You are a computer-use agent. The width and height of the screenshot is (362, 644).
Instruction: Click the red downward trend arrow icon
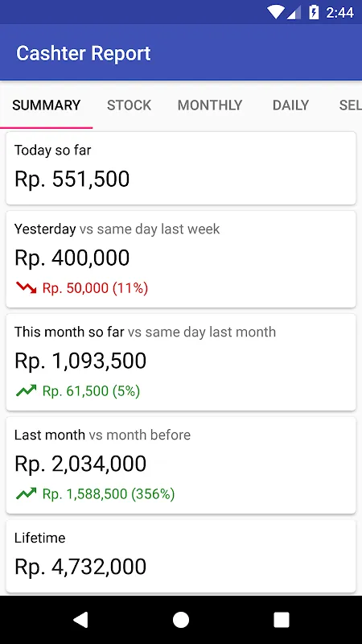coord(27,287)
